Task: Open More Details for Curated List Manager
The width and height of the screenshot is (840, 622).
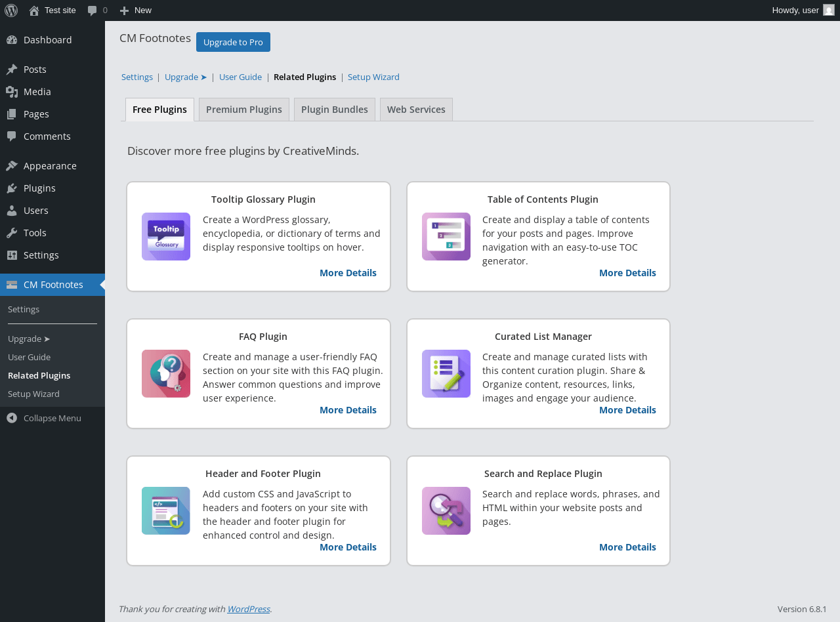Action: click(x=627, y=410)
